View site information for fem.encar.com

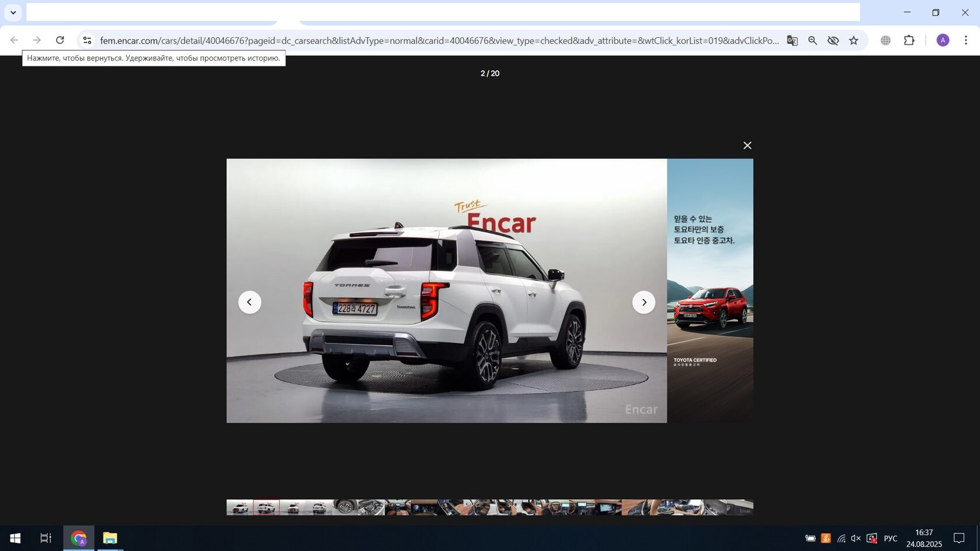87,40
